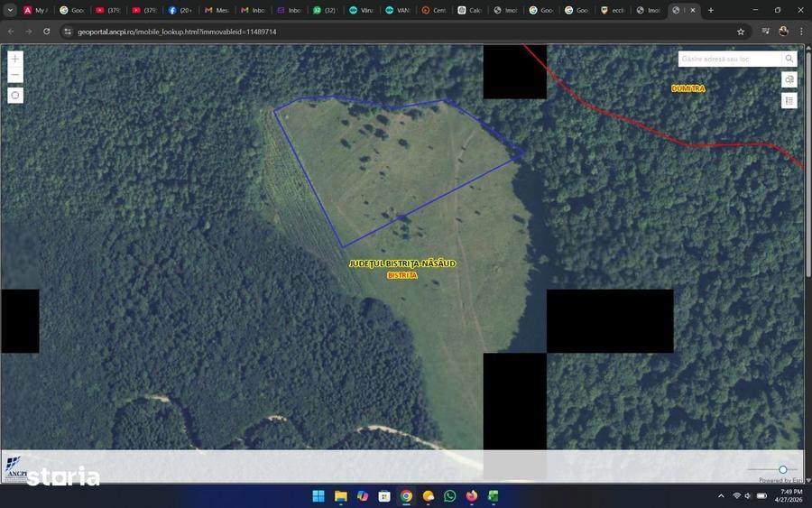Click the 'JUDEȚUL BISTRIȚA-NĂSĂUD' map label
This screenshot has width=812, height=508.
[x=402, y=263]
